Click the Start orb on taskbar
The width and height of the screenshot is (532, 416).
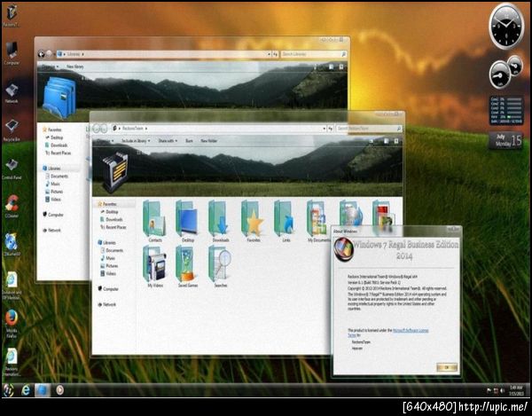point(8,390)
